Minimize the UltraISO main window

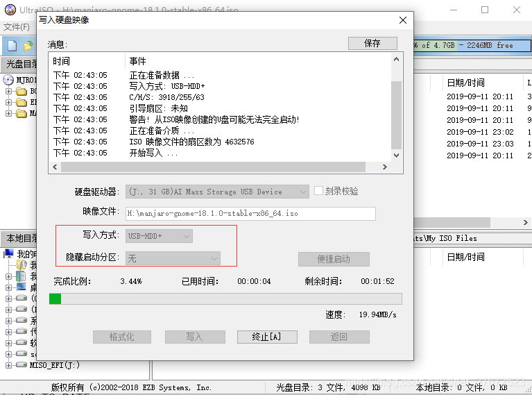454,10
